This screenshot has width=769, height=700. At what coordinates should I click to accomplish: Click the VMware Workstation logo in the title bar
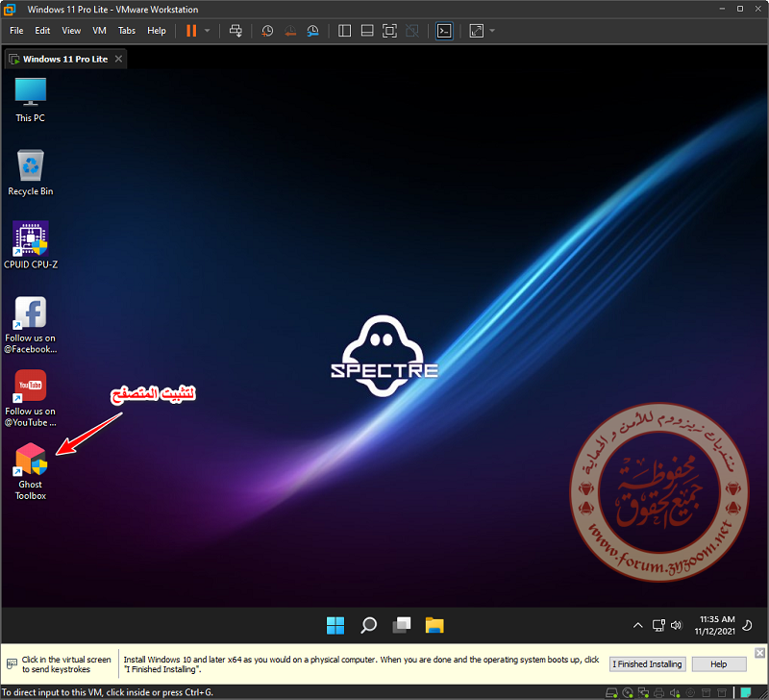click(10, 10)
